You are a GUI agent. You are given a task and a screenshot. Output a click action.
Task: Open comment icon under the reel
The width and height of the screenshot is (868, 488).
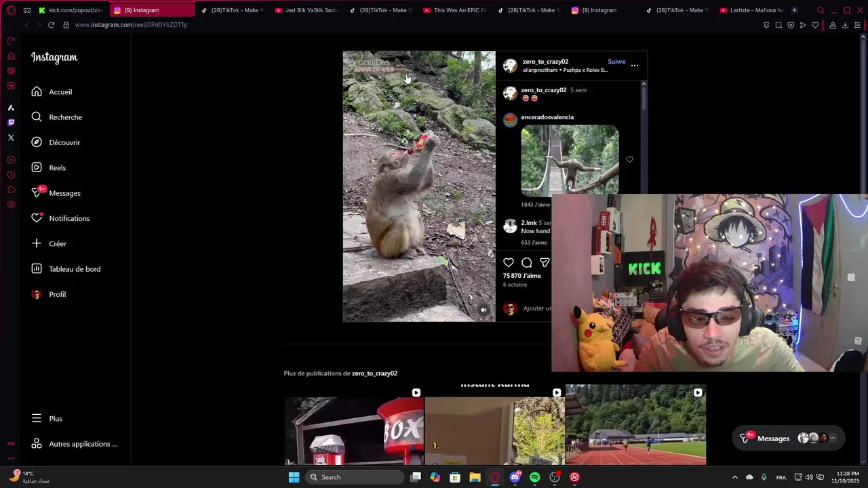point(527,262)
